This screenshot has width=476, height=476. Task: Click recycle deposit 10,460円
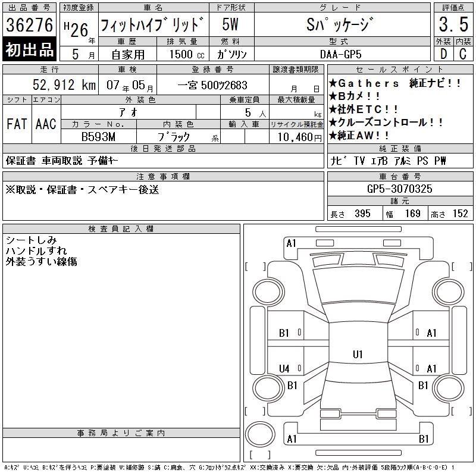pyautogui.click(x=300, y=137)
